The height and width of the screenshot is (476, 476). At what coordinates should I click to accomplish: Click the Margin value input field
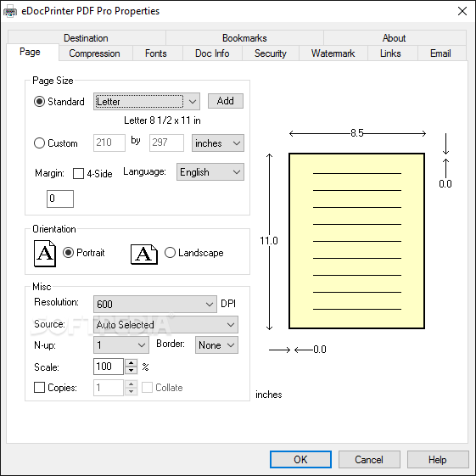(x=60, y=199)
